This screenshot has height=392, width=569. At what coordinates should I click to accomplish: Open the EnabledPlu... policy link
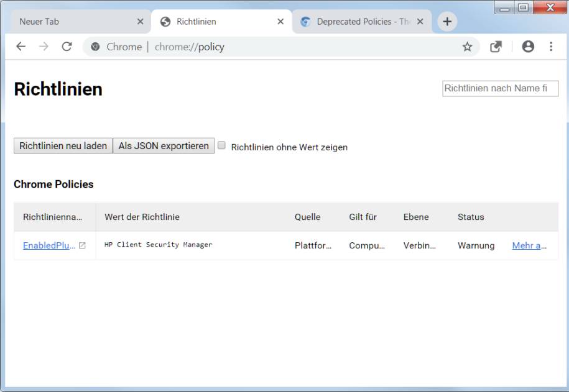coord(49,245)
